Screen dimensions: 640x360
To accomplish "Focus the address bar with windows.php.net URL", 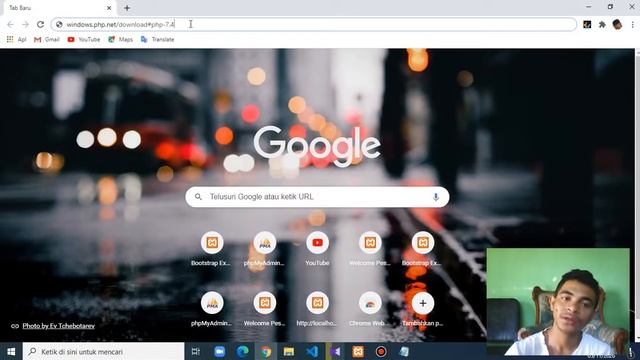I will pyautogui.click(x=313, y=24).
